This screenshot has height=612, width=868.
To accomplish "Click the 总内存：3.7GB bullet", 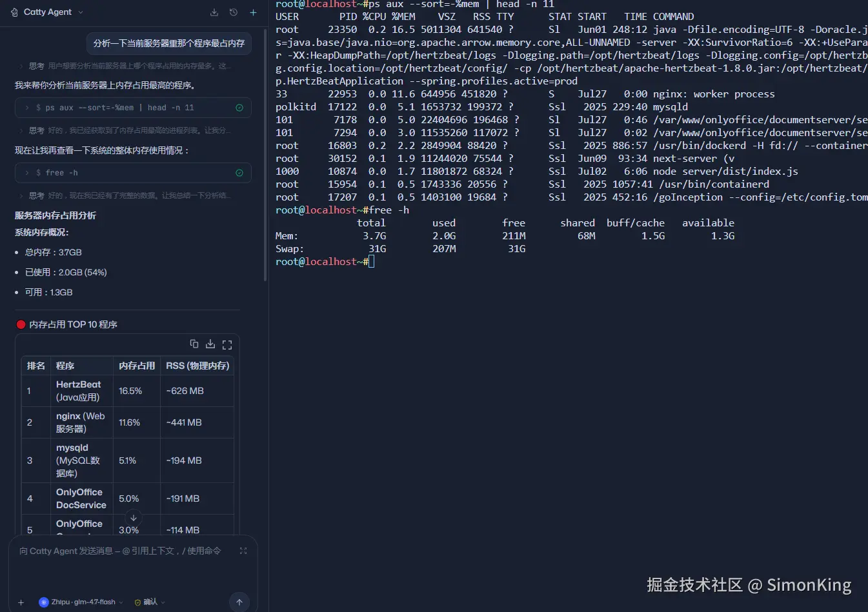I will 54,252.
